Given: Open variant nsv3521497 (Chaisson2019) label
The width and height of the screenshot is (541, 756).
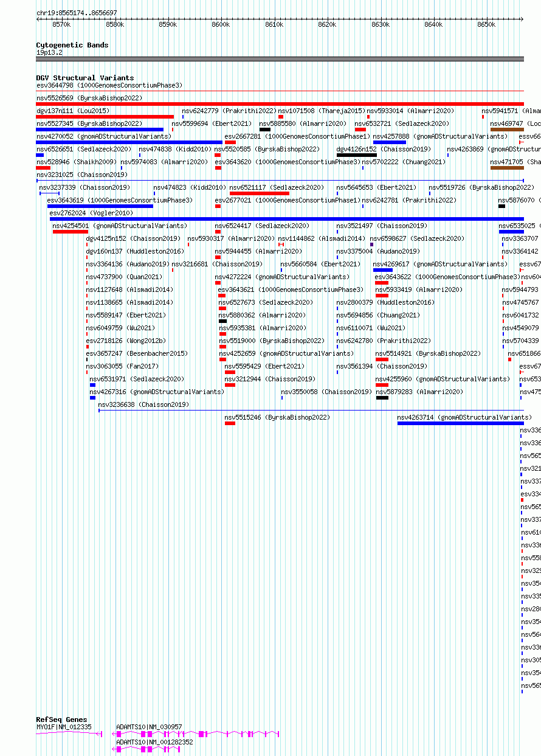Looking at the screenshot, I should click(x=382, y=226).
